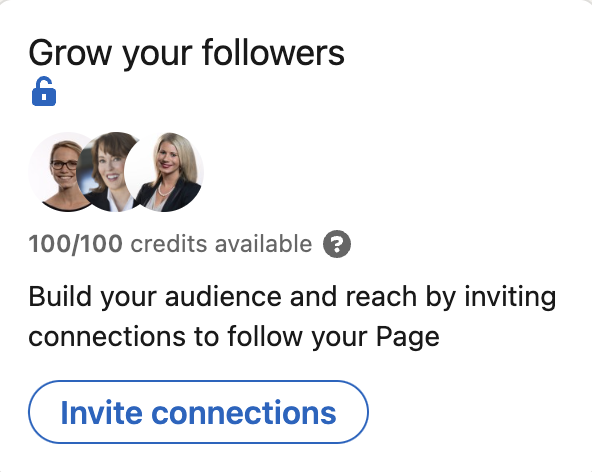592x472 pixels.
Task: Click the word available beside the help icon
Action: pos(264,244)
